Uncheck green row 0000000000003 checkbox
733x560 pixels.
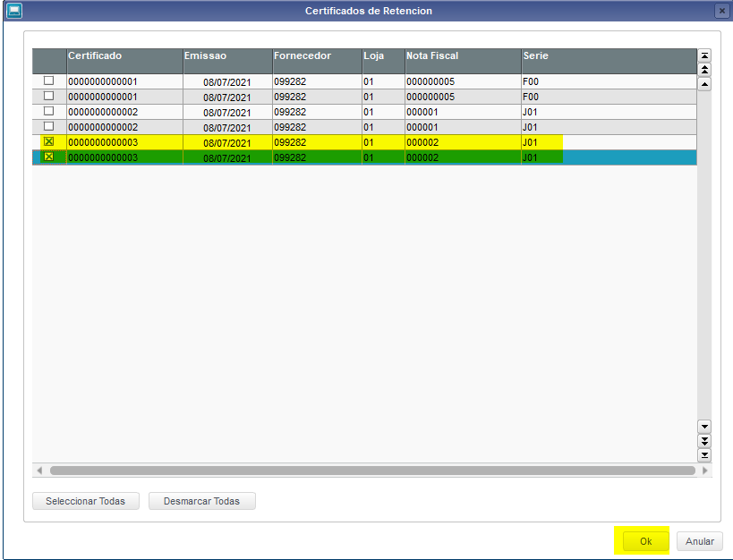(x=48, y=157)
